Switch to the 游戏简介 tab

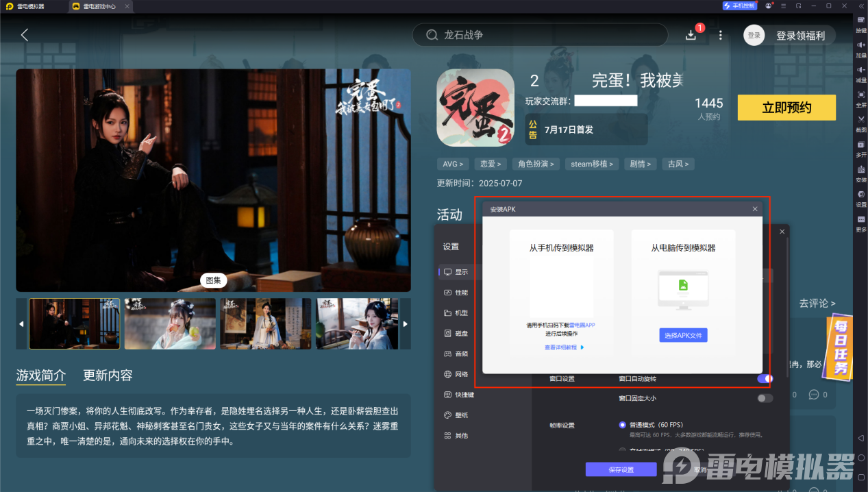tap(41, 376)
